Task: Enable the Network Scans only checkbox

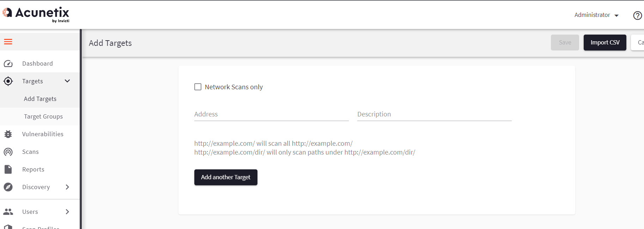Action: coord(198,87)
